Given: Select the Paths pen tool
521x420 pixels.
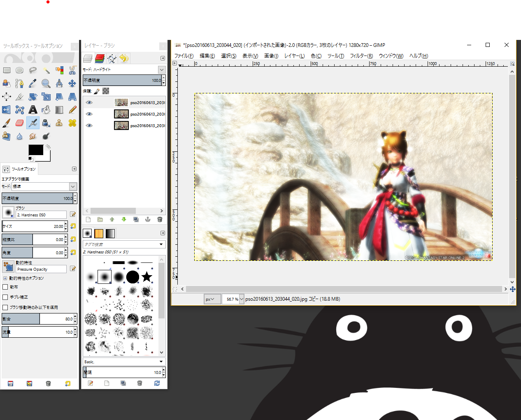Looking at the screenshot, I should (20, 84).
